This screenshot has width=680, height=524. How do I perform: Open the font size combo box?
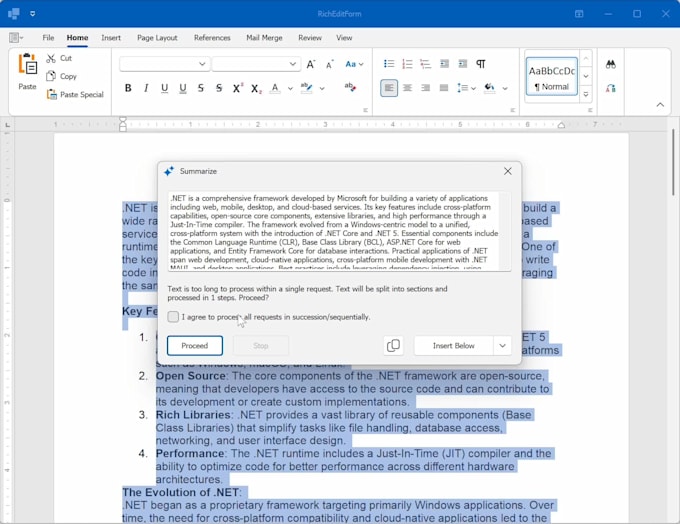click(256, 64)
